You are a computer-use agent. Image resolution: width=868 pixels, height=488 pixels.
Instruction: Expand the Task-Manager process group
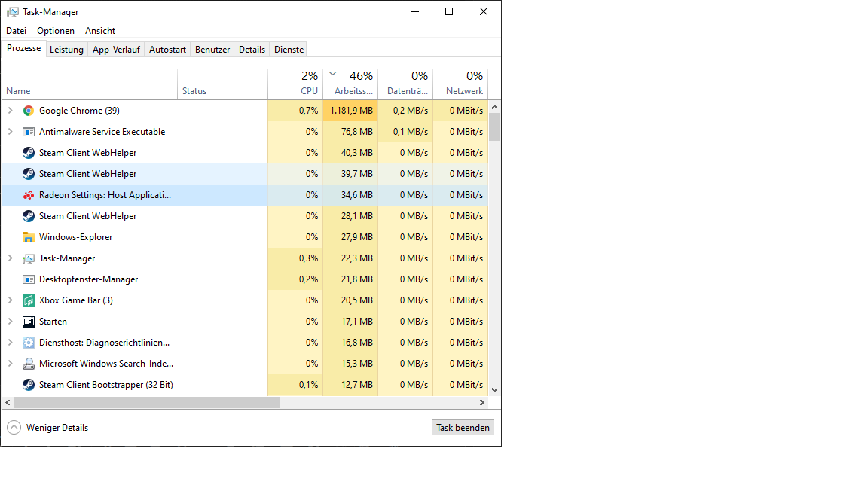click(10, 258)
